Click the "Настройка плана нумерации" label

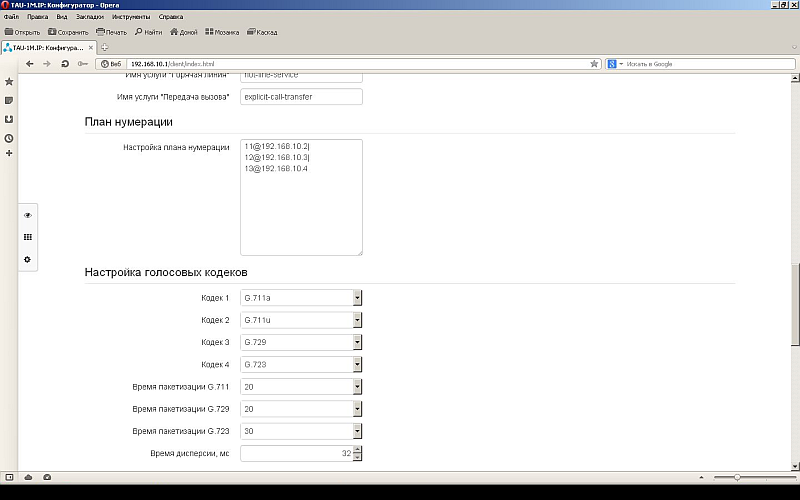point(176,147)
